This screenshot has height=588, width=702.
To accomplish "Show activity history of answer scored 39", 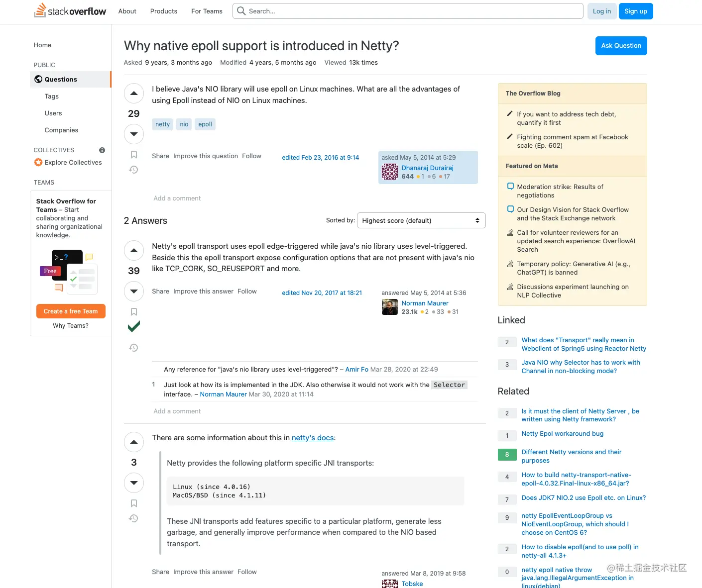I will click(133, 348).
